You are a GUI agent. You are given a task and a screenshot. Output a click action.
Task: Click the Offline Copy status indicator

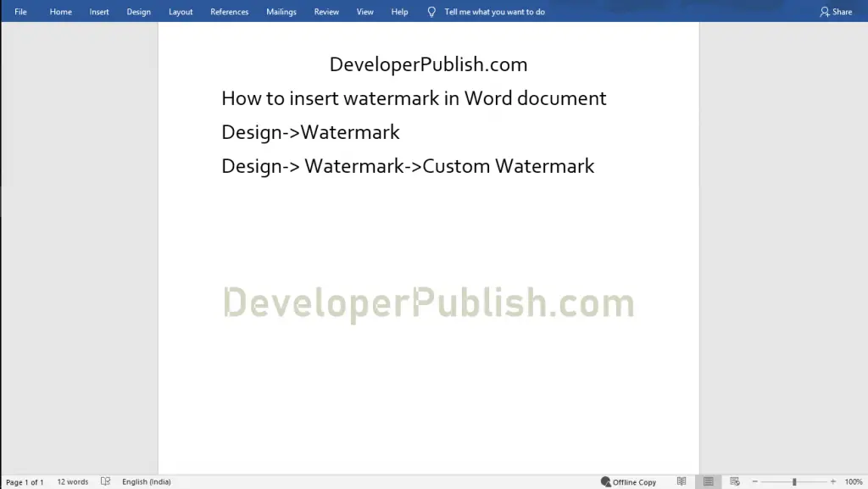click(x=628, y=482)
